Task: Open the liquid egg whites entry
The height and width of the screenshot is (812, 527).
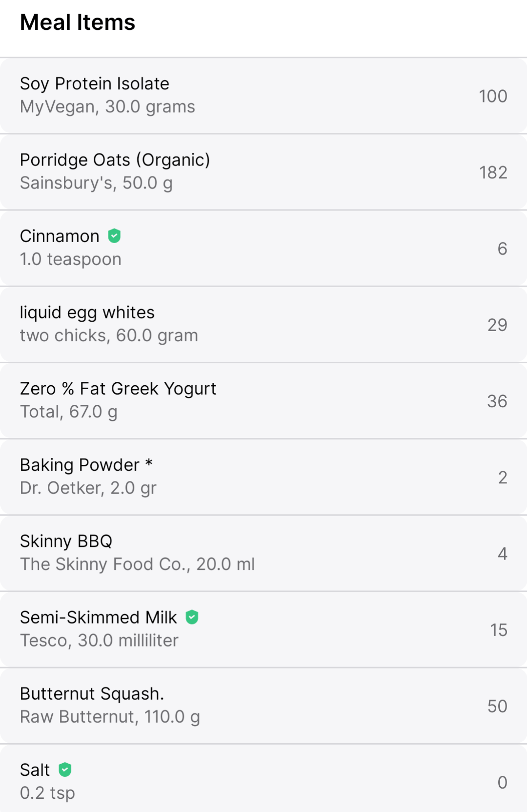Action: coord(263,324)
